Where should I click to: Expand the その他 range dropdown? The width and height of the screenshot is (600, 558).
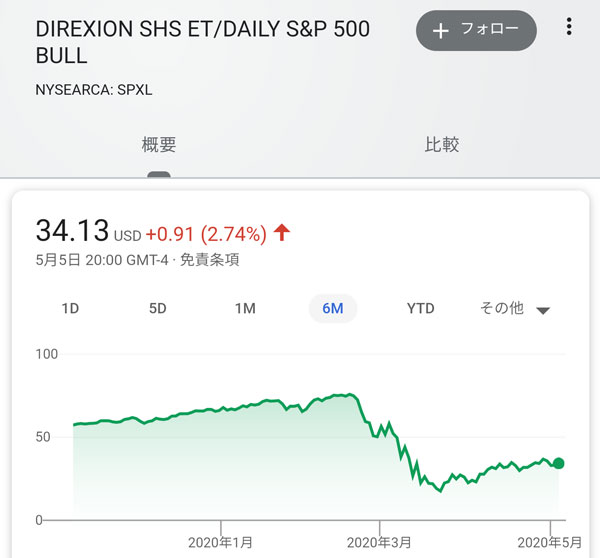point(502,308)
